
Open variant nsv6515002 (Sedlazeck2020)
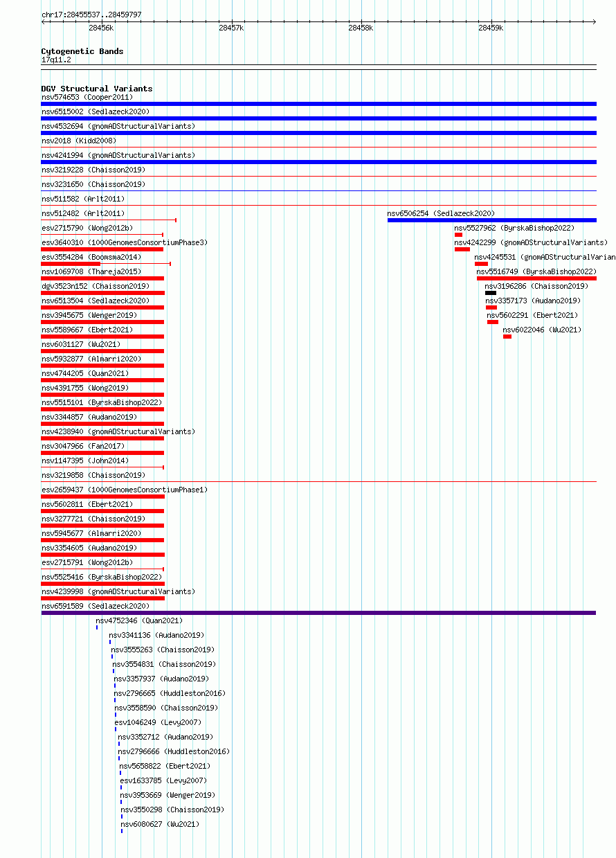96,111
